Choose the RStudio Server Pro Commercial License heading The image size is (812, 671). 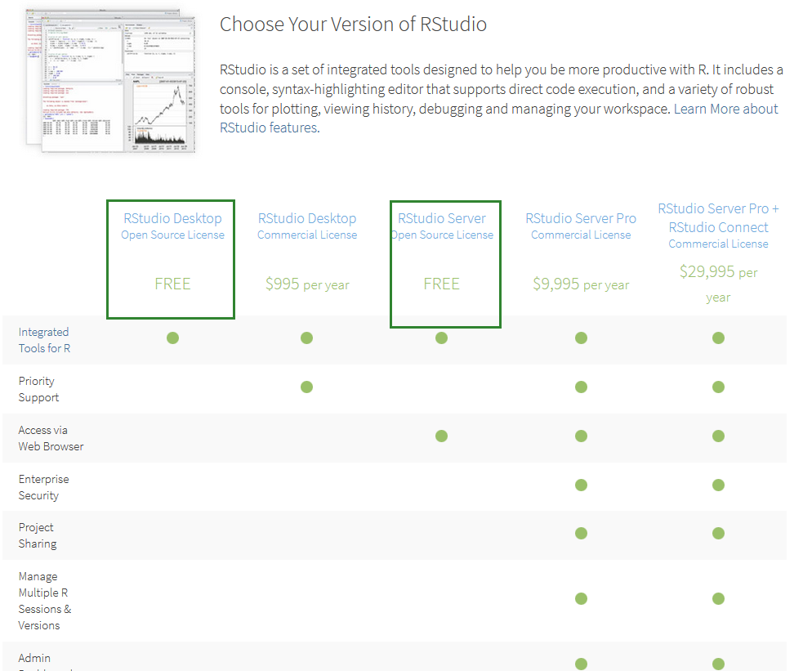pyautogui.click(x=581, y=226)
